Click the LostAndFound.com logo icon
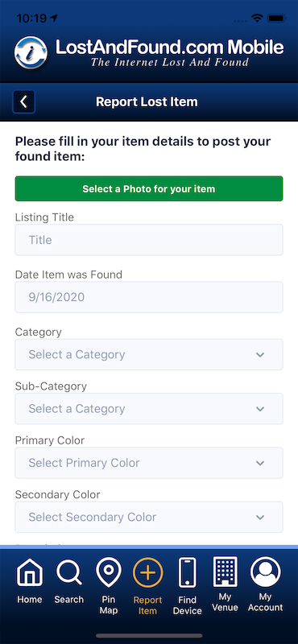This screenshot has height=644, width=298. point(31,52)
